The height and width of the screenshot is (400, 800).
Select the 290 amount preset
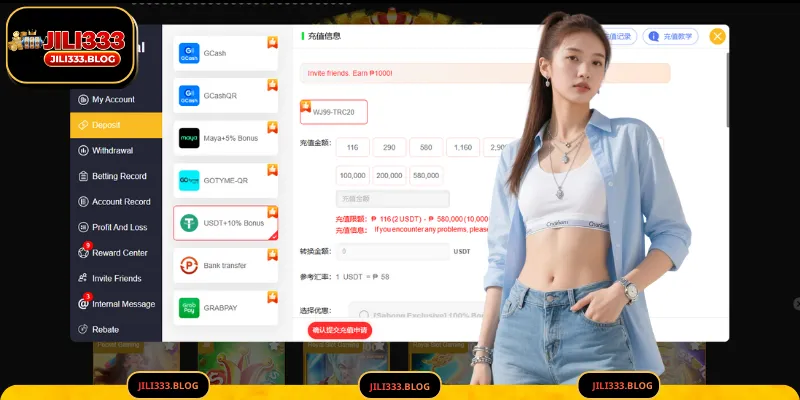389,147
